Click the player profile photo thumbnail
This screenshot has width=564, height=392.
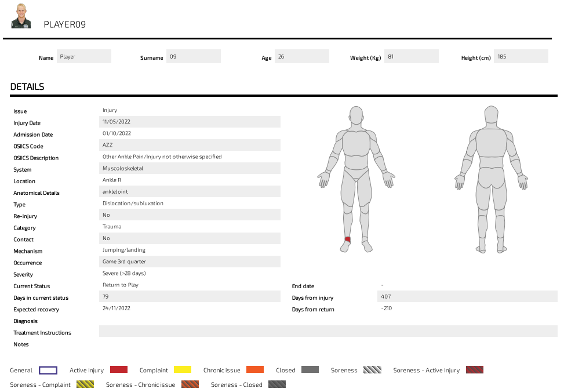(x=21, y=16)
